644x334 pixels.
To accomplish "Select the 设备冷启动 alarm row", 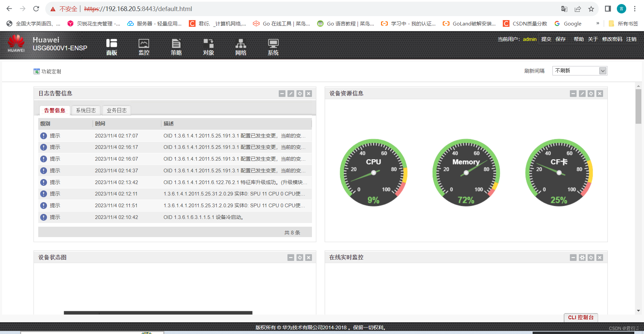I will (175, 217).
